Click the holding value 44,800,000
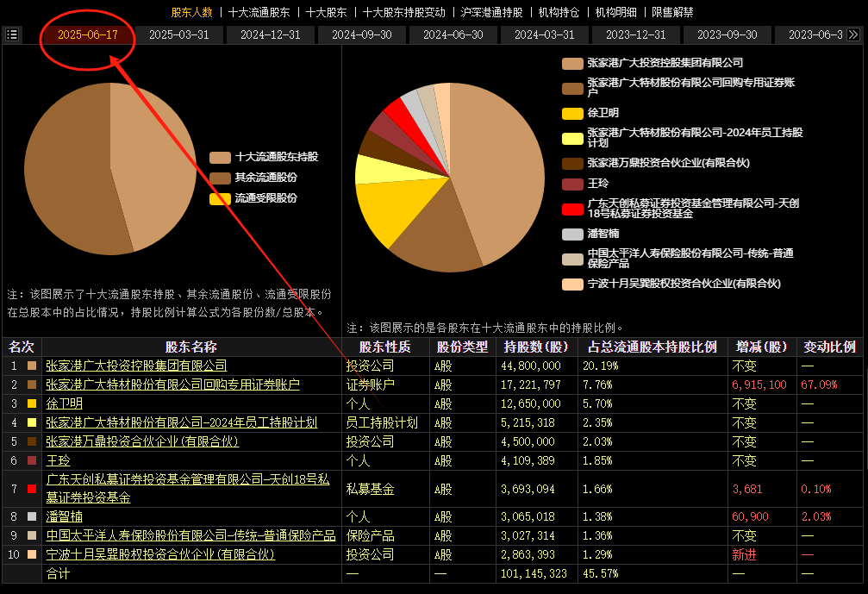 point(531,366)
